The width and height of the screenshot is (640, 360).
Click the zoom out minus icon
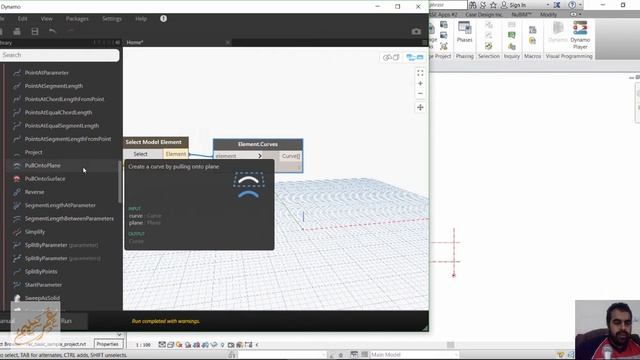420,93
